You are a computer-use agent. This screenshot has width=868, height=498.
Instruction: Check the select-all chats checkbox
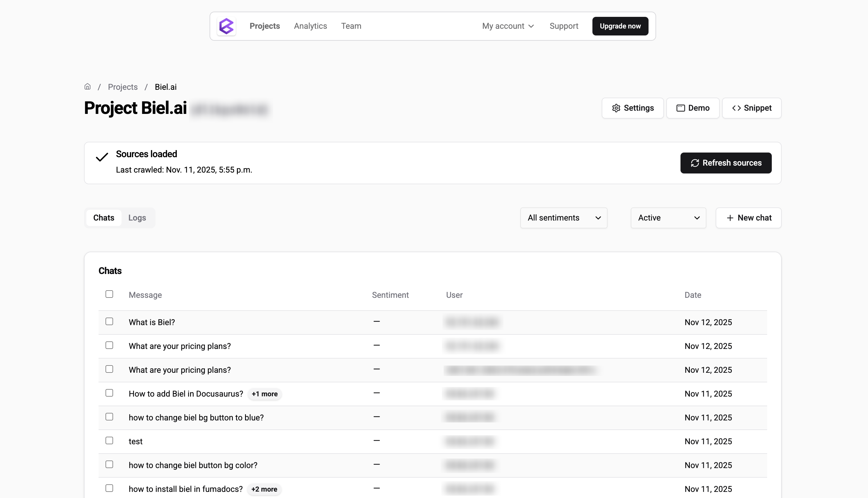click(109, 294)
